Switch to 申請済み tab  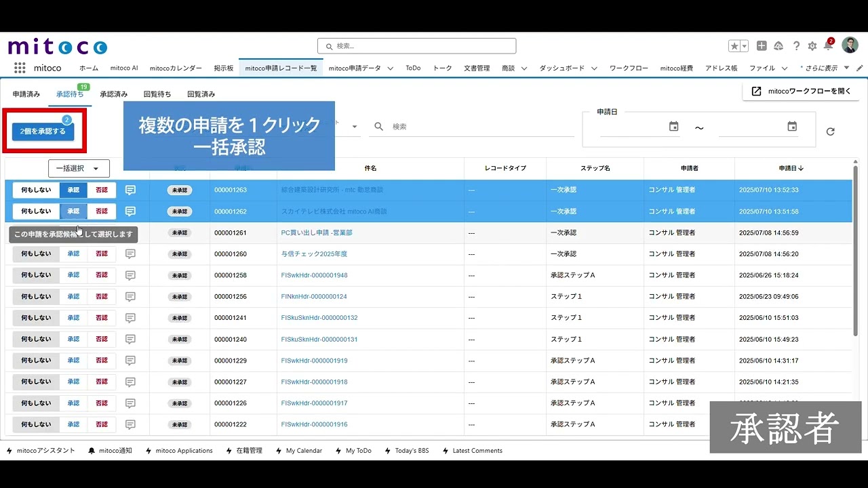tap(26, 94)
